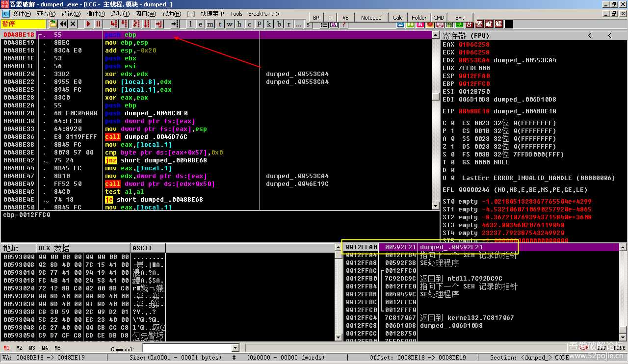Click the Exit button

[x=460, y=18]
